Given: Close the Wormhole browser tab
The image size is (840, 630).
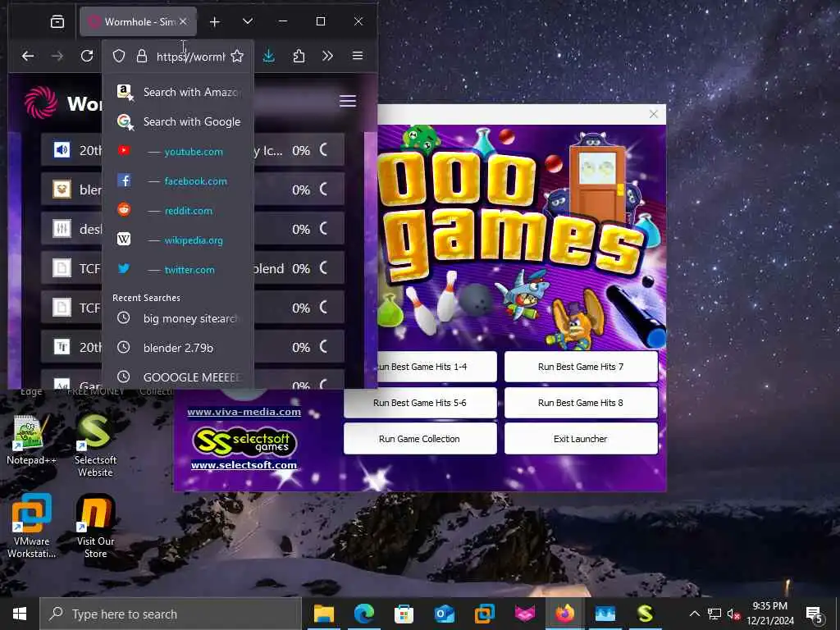Looking at the screenshot, I should 183,21.
